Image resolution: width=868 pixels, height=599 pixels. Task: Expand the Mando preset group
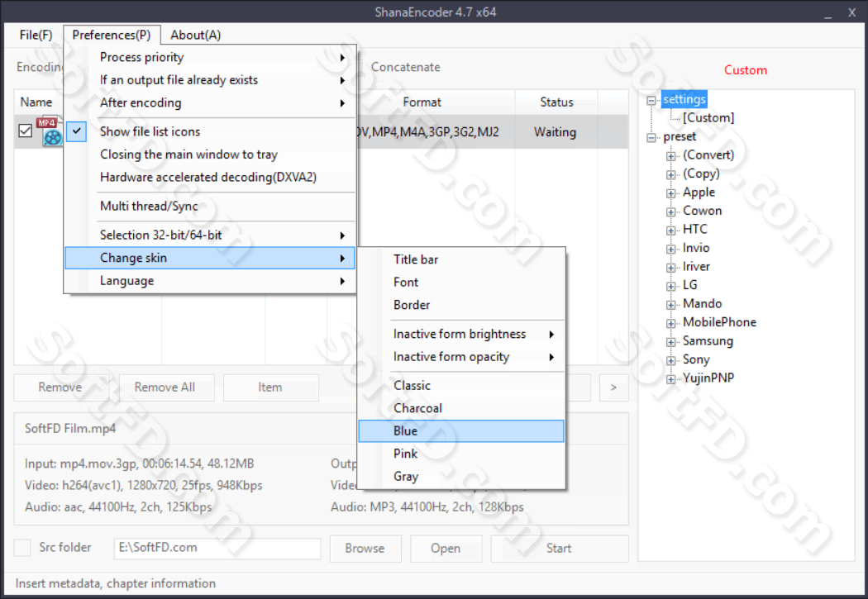(670, 305)
